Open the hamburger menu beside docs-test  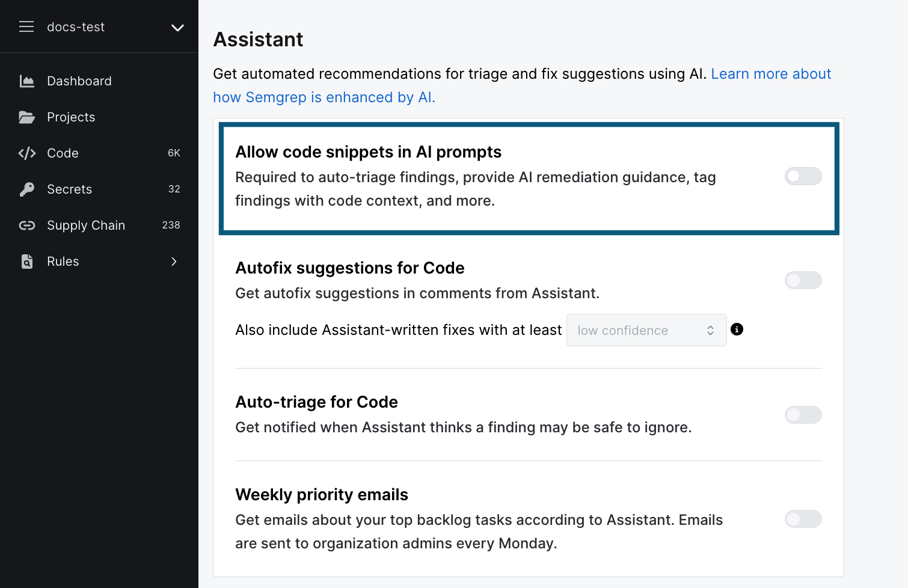(26, 26)
